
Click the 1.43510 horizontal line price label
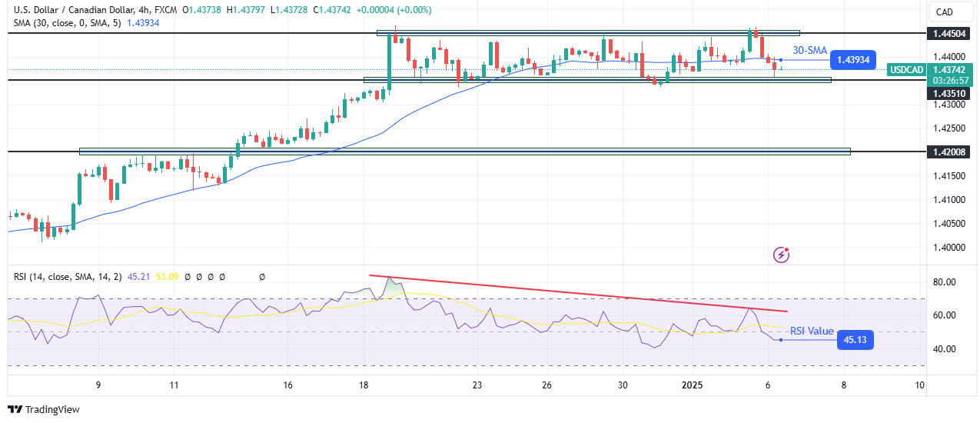pos(950,92)
